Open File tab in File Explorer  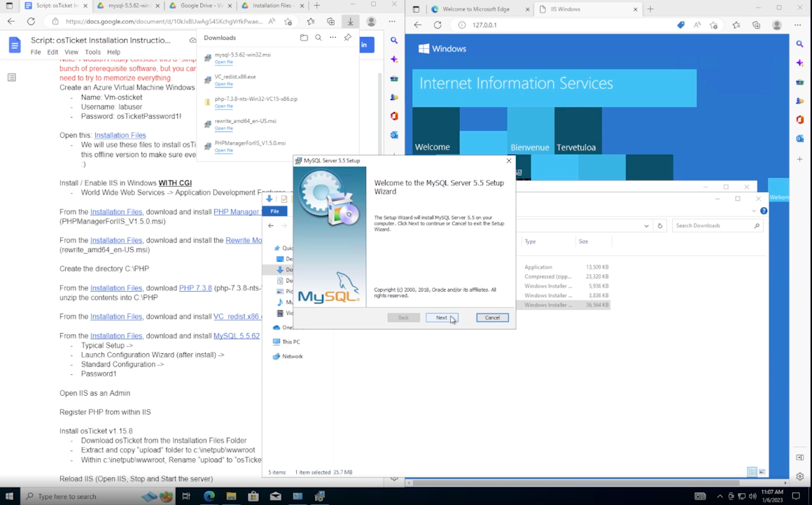(275, 211)
